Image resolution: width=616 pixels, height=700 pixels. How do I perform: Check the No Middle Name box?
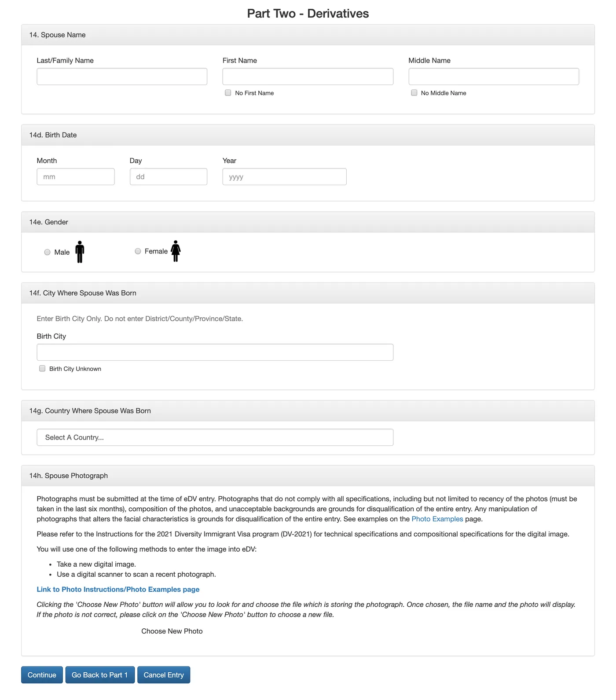click(x=414, y=93)
